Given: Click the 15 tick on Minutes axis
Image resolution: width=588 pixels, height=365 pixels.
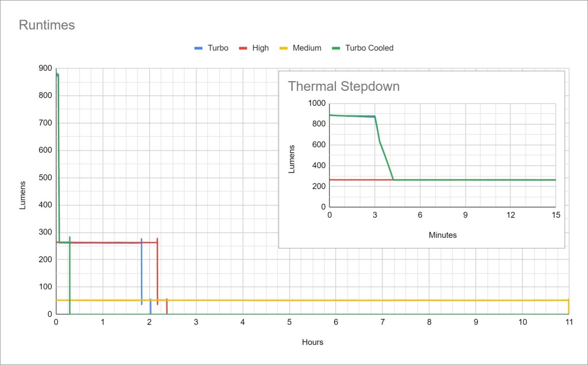Looking at the screenshot, I should pyautogui.click(x=555, y=215).
